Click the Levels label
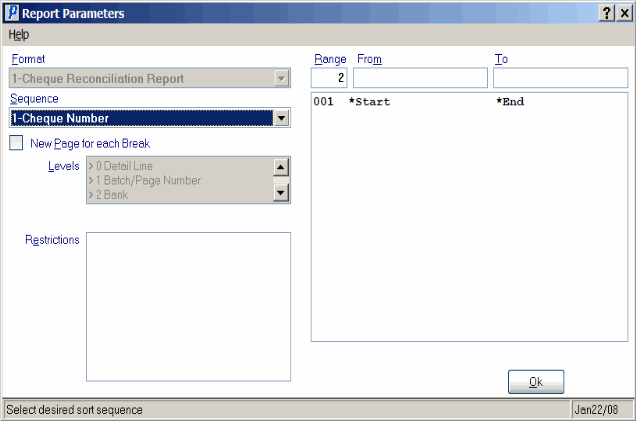Image resolution: width=636 pixels, height=421 pixels. [64, 166]
